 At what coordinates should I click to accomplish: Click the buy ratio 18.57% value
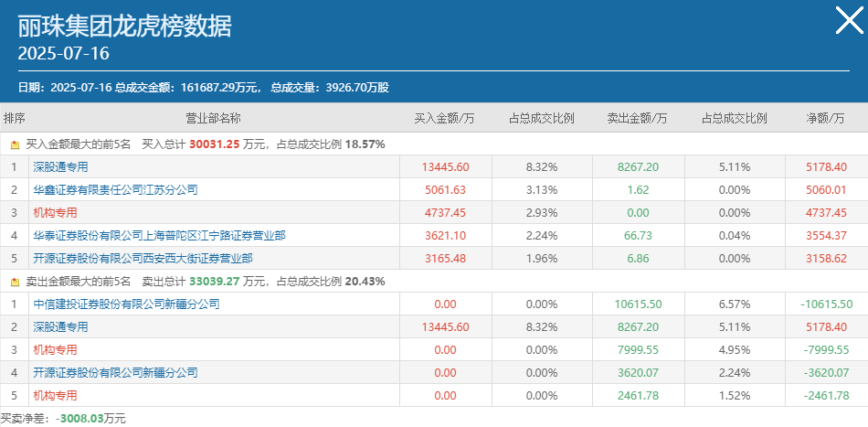pyautogui.click(x=365, y=144)
